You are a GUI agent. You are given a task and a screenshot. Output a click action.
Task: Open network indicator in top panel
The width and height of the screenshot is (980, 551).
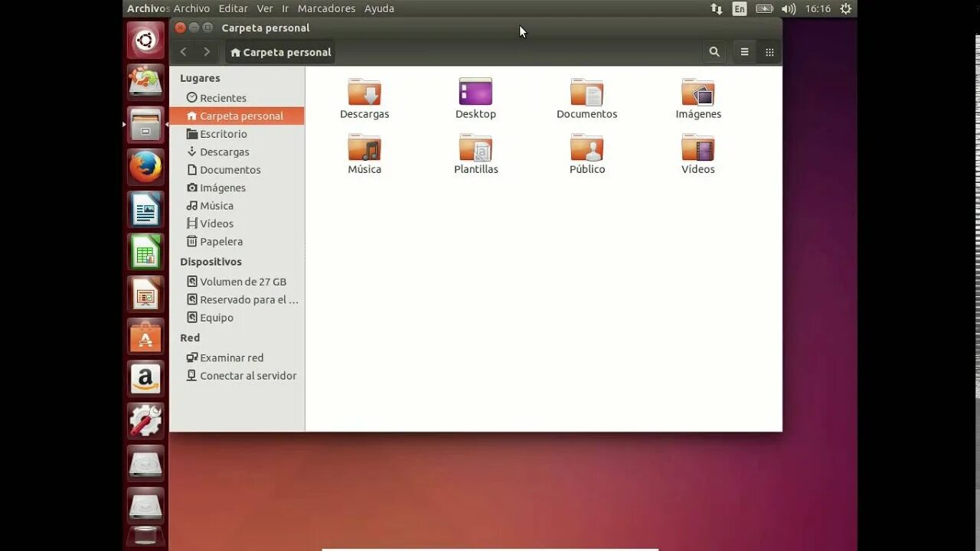coord(717,8)
